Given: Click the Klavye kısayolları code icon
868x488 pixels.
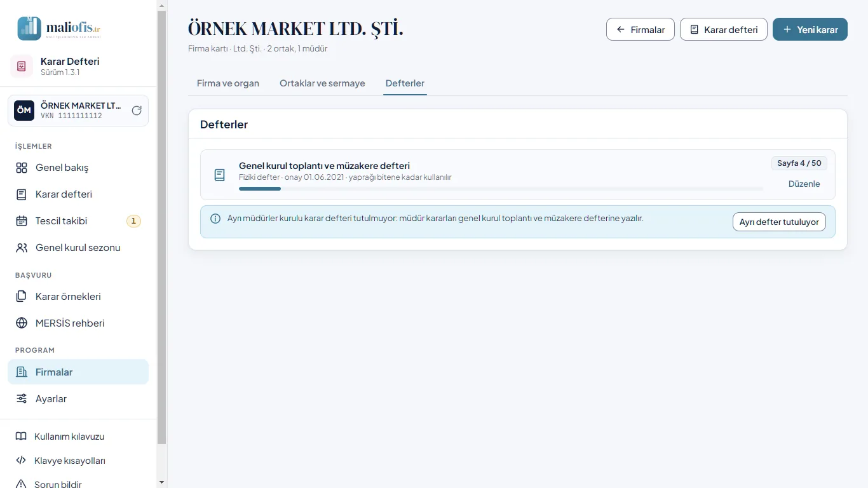Looking at the screenshot, I should (21, 461).
